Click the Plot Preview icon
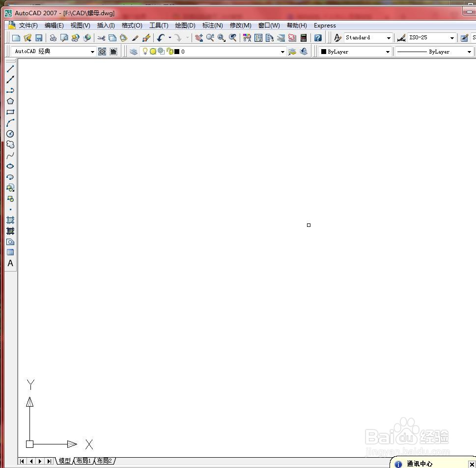The height and width of the screenshot is (468, 476). [64, 38]
